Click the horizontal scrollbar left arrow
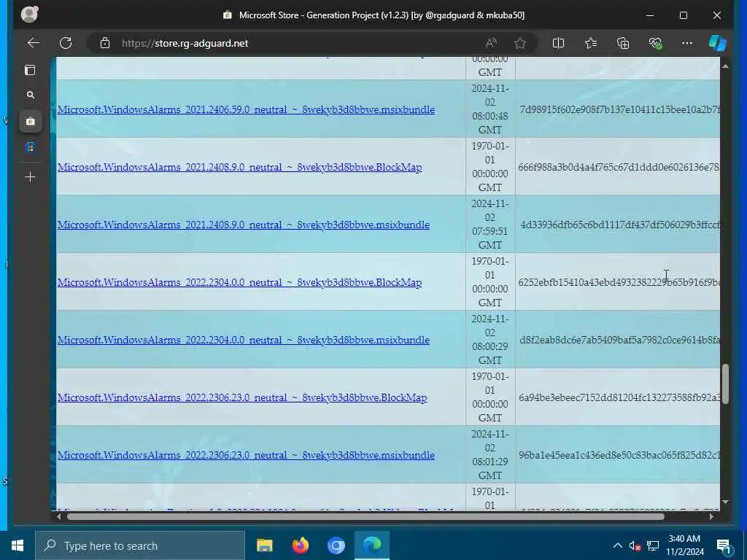Viewport: 747px width, 560px height. [58, 517]
